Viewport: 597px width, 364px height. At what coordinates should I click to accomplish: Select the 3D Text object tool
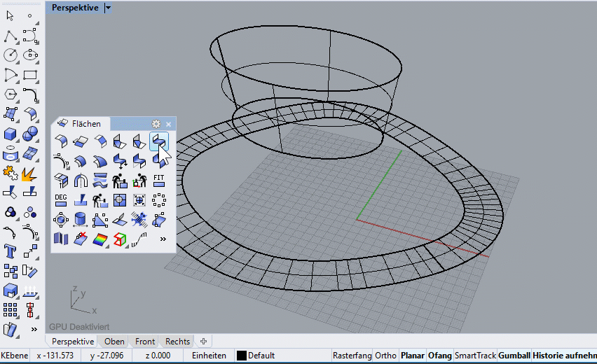(x=11, y=251)
